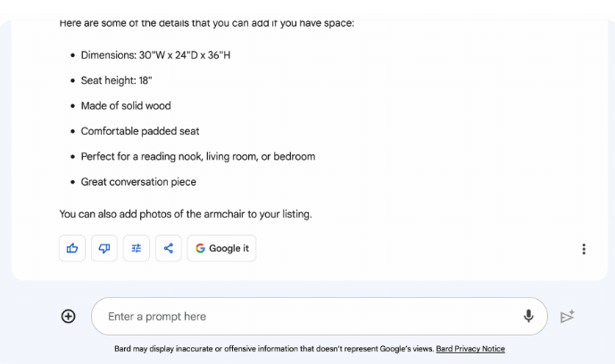
Task: Click the Dimensions 30"W x 24"D x 36"H bullet
Action: [156, 55]
